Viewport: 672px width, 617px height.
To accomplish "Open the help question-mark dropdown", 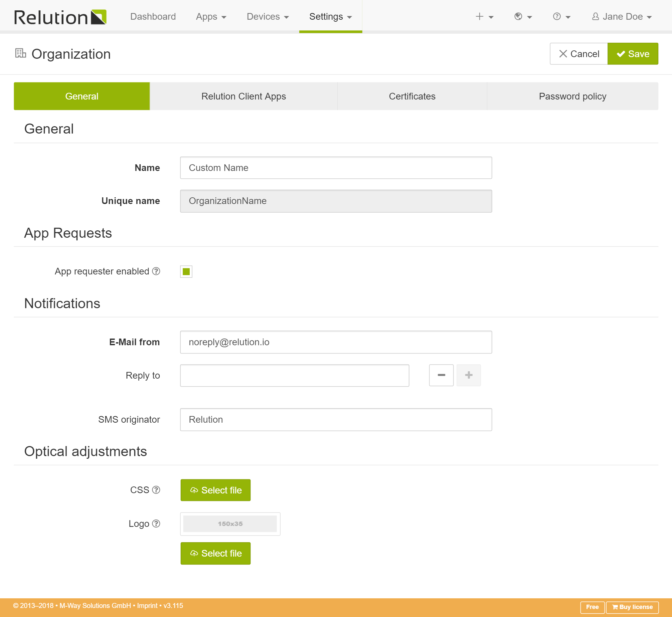I will coord(561,16).
